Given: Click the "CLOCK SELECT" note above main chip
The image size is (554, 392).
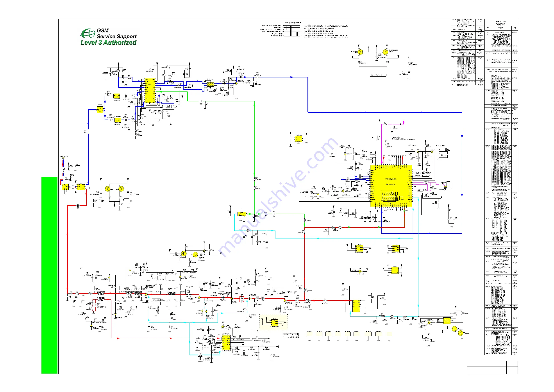Looking at the screenshot, I should 396,137.
